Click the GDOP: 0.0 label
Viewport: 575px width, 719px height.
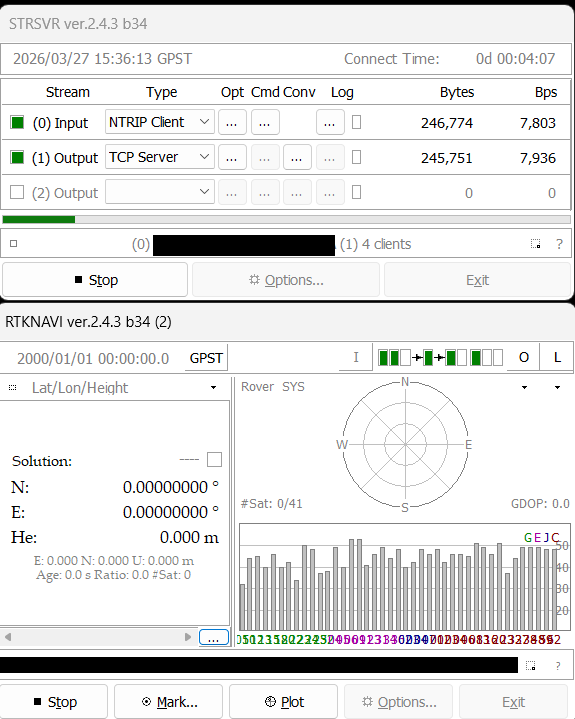(540, 503)
